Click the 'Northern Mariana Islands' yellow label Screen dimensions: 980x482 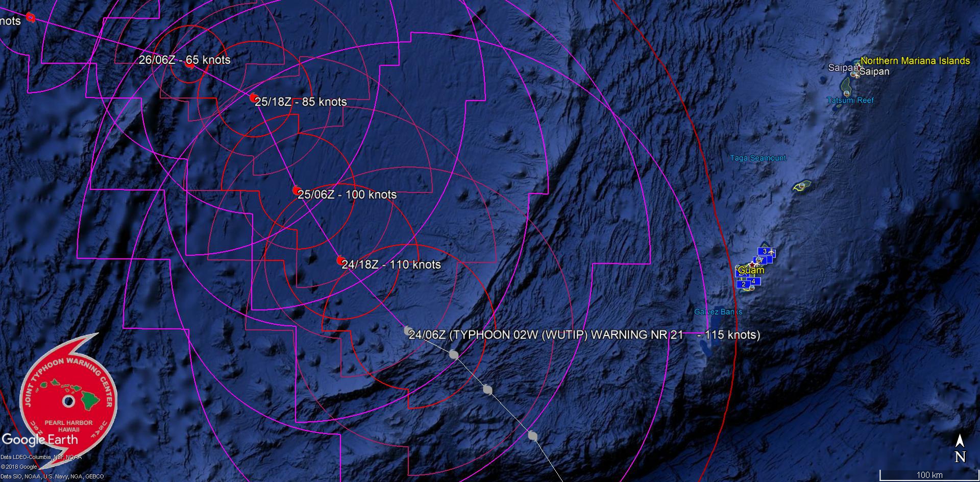915,61
